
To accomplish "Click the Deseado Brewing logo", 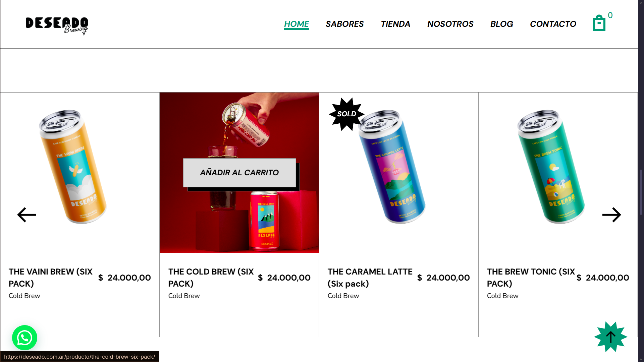I will coord(57,25).
